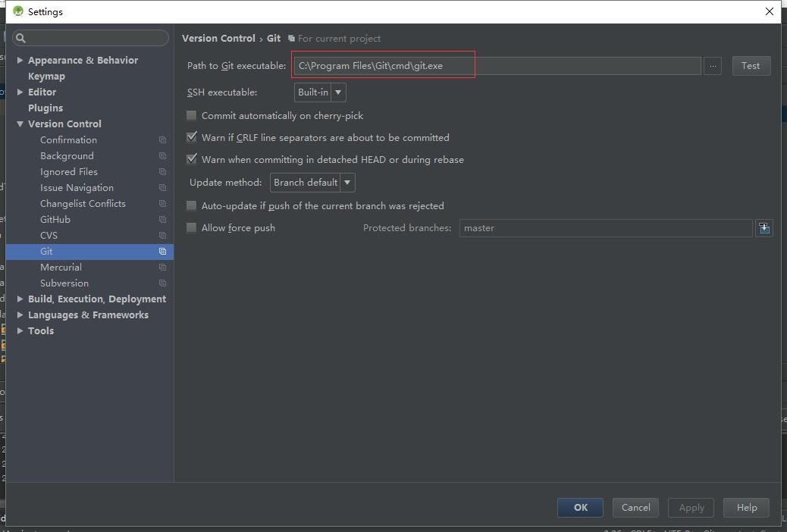This screenshot has width=787, height=532.
Task: Select the Git settings entry
Action: (89, 252)
